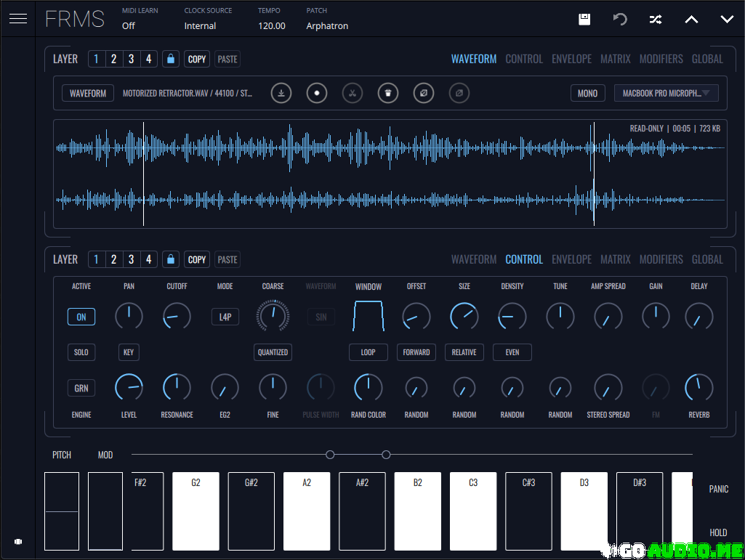Randomize patch with the shuffle icon
The height and width of the screenshot is (560, 745).
tap(656, 20)
